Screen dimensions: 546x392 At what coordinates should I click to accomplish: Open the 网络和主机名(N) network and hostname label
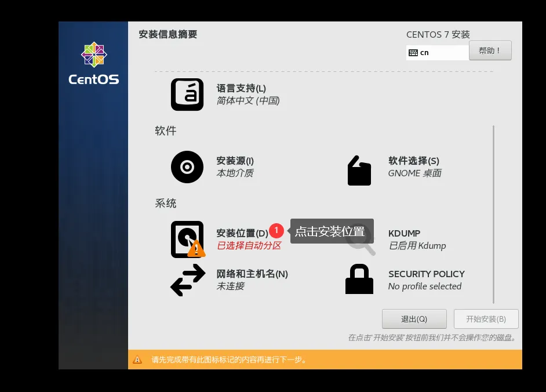click(252, 274)
